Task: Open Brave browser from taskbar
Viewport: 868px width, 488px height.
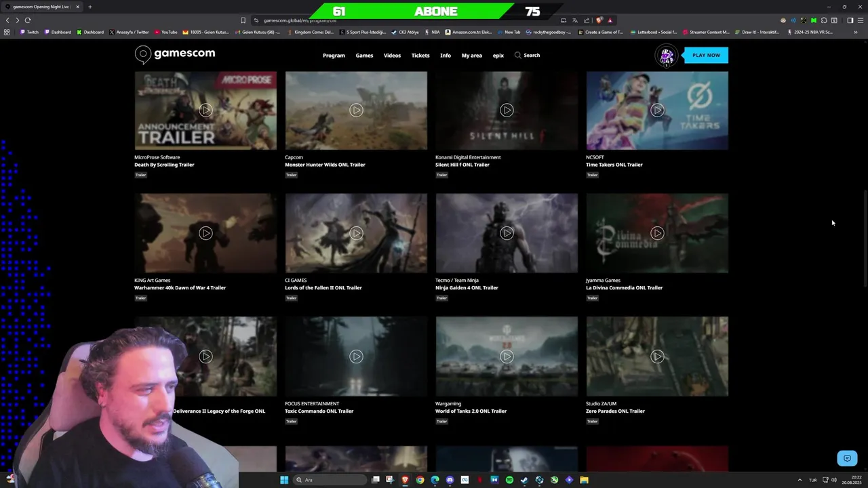Action: pyautogui.click(x=405, y=480)
